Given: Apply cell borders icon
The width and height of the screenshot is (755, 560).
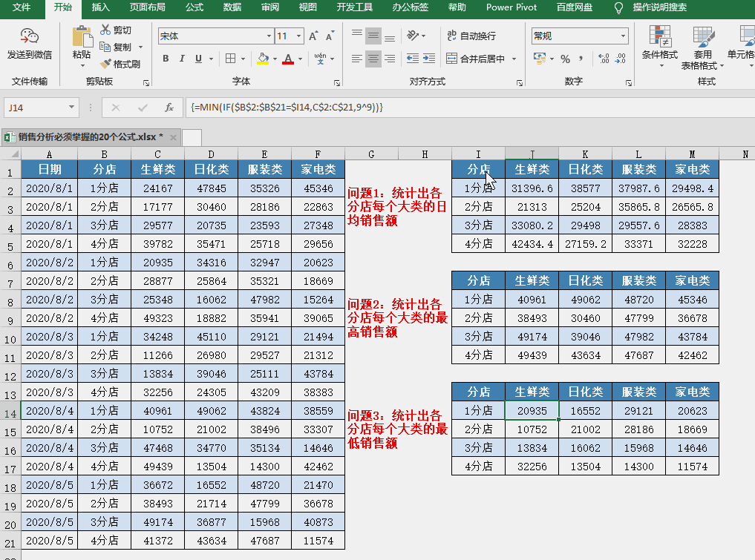Looking at the screenshot, I should 231,59.
